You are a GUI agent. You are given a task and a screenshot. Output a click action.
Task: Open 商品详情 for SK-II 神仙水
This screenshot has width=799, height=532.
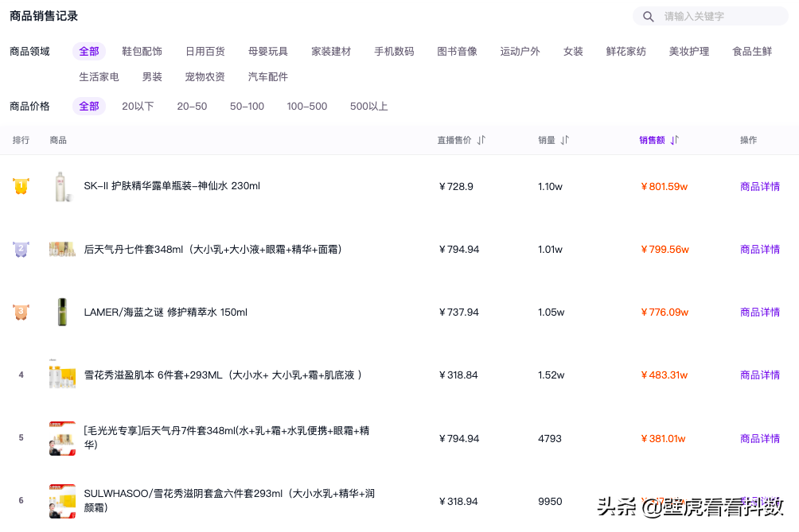pos(760,186)
